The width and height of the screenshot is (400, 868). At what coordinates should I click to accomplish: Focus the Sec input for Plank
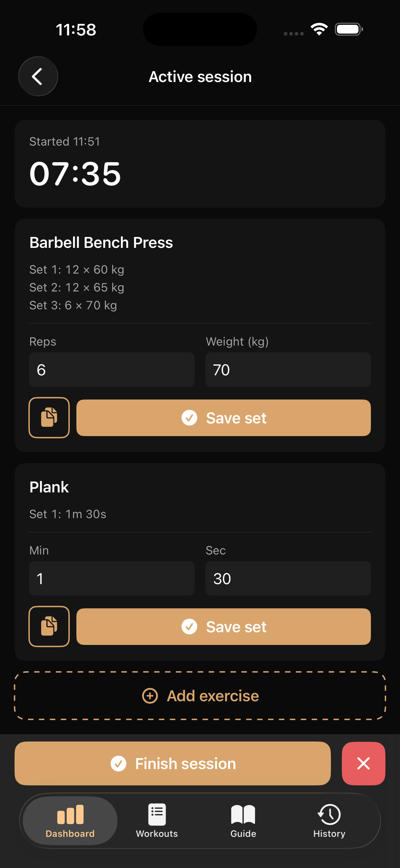coord(288,579)
